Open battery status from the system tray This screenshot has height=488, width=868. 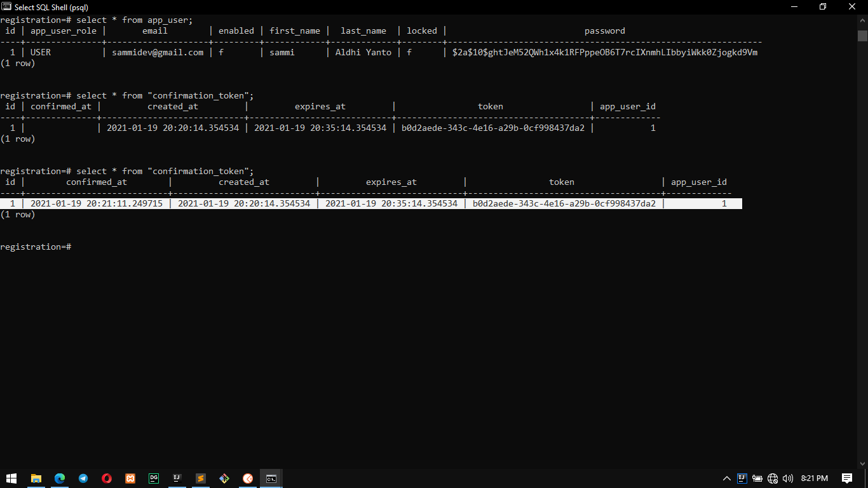click(x=757, y=478)
